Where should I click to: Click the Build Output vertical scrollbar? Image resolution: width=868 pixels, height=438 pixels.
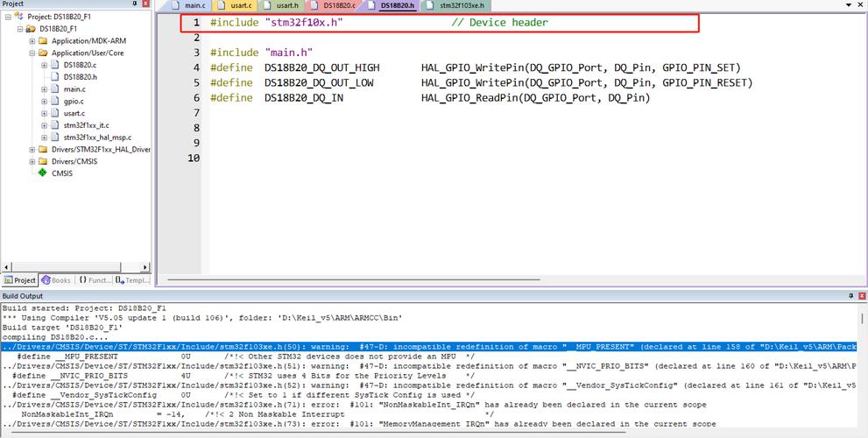point(862,318)
